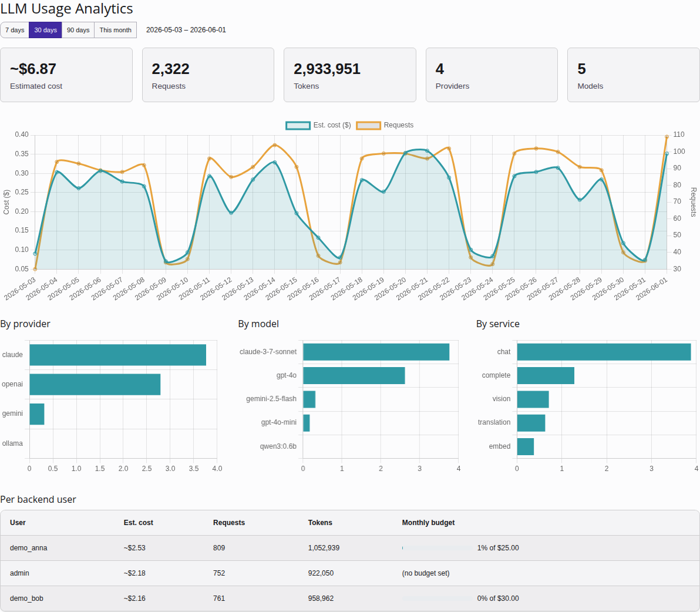The width and height of the screenshot is (700, 612).
Task: Click the 2026-05-14 peak point on Requests line
Action: click(275, 145)
